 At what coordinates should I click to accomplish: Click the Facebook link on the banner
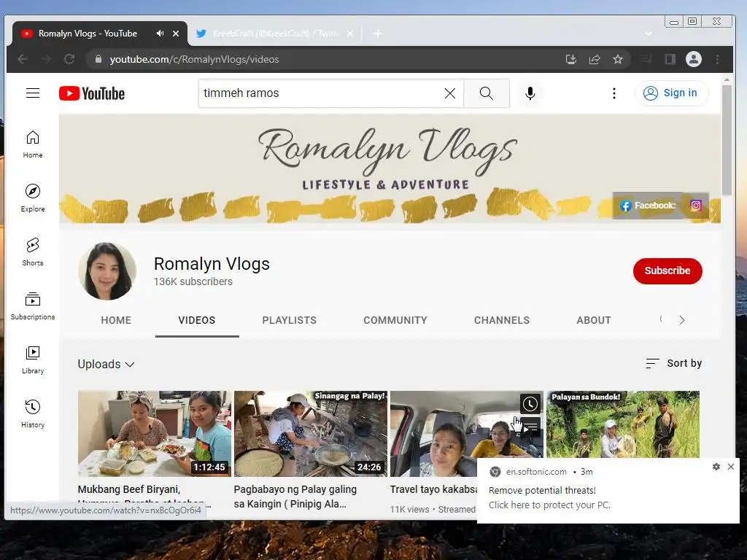[648, 206]
